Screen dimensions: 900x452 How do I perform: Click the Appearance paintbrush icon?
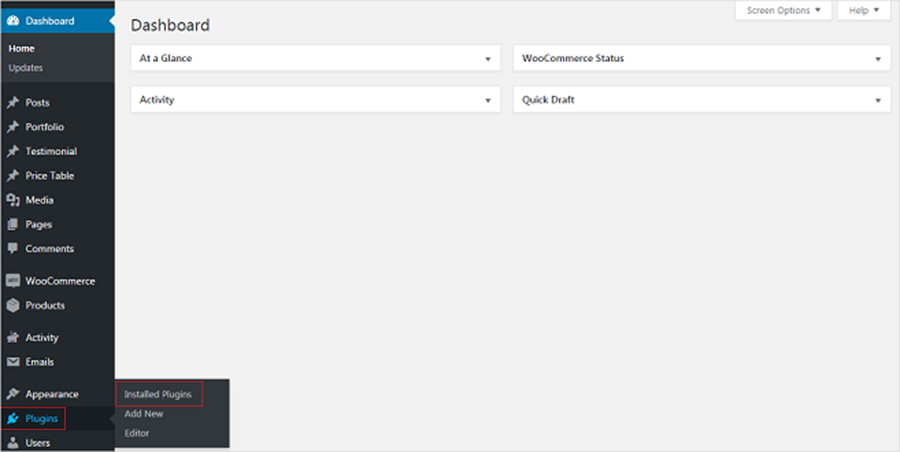point(13,394)
